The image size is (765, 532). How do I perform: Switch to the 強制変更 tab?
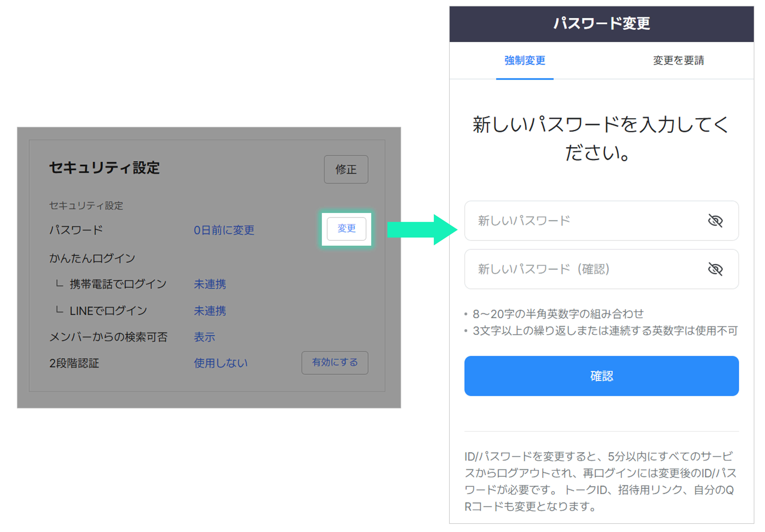point(524,61)
